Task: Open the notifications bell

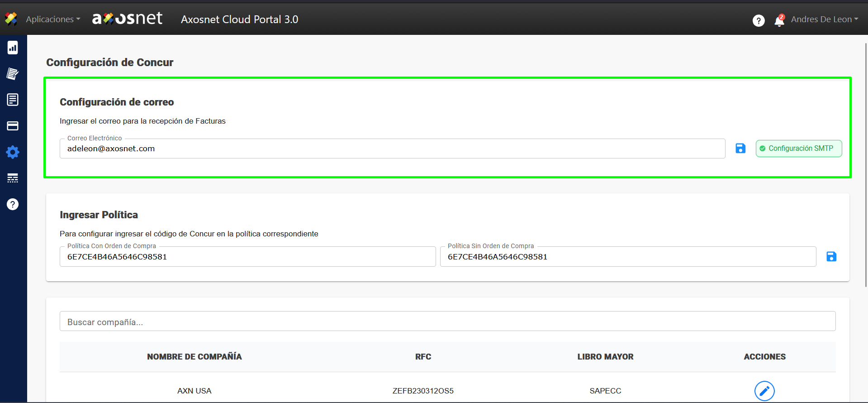Action: coord(779,20)
